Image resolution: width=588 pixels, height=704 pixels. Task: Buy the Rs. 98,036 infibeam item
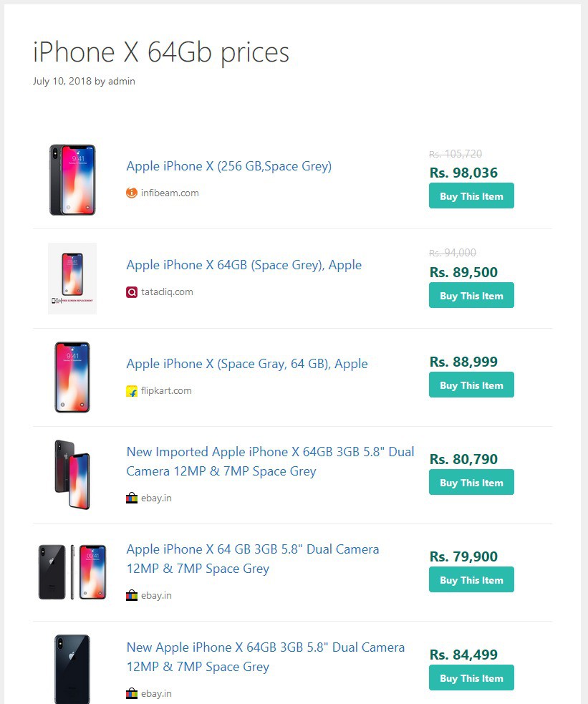coord(471,196)
